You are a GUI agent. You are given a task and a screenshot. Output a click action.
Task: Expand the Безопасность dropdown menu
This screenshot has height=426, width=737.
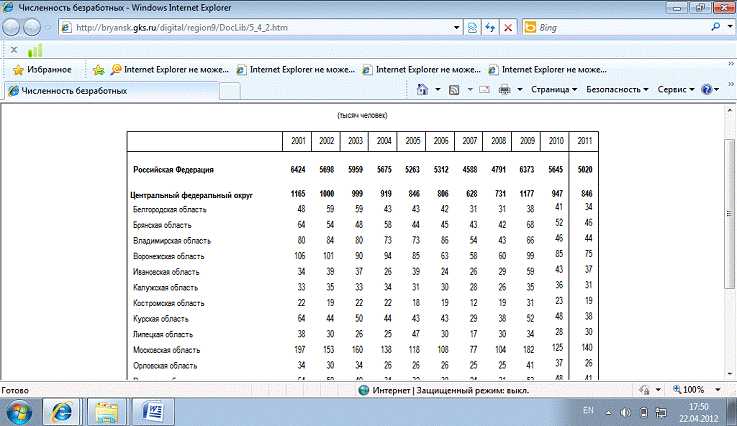pos(617,90)
